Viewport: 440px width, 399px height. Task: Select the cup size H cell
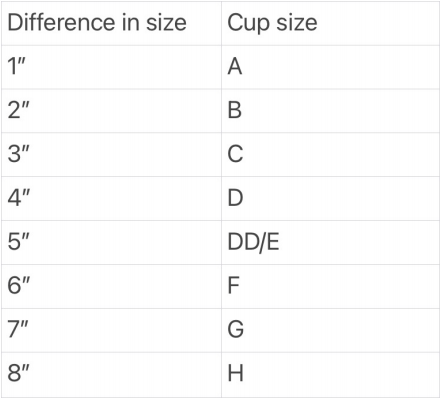point(330,375)
